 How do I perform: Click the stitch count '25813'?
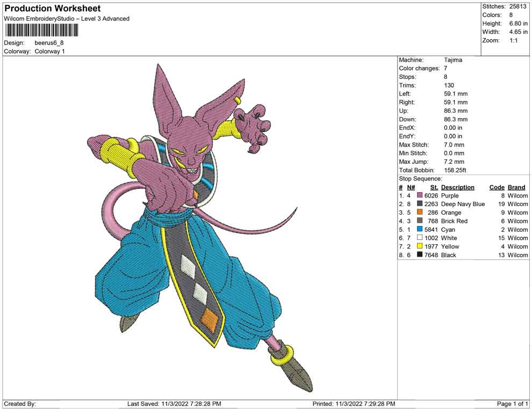(517, 6)
